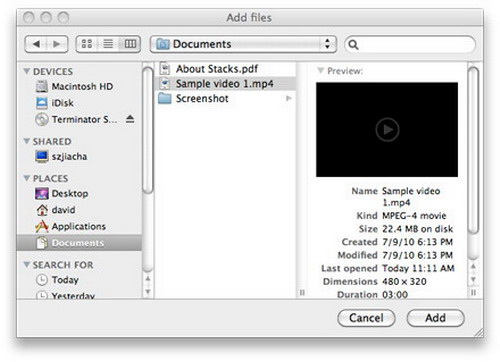
Task: Select Macintosh HD in sidebar
Action: 79,86
